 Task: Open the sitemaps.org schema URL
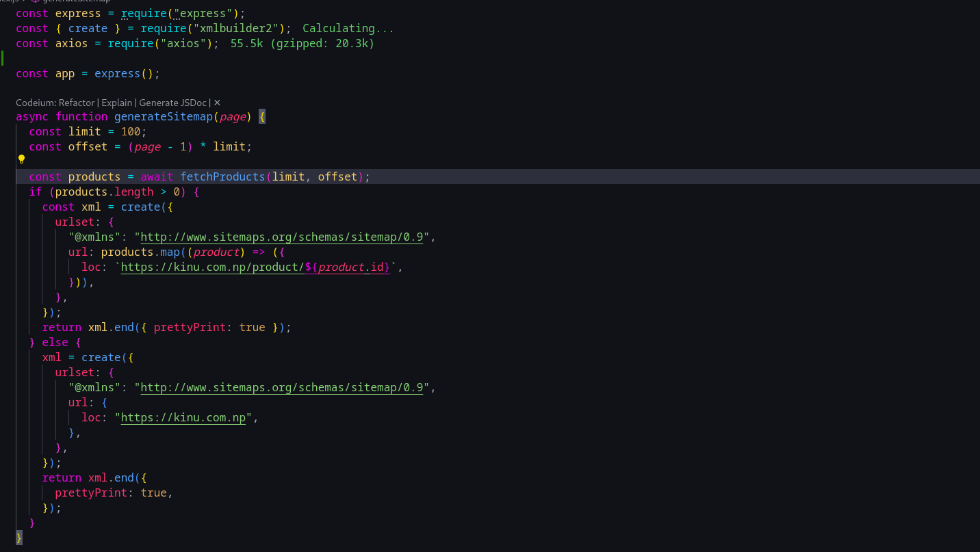pyautogui.click(x=283, y=237)
